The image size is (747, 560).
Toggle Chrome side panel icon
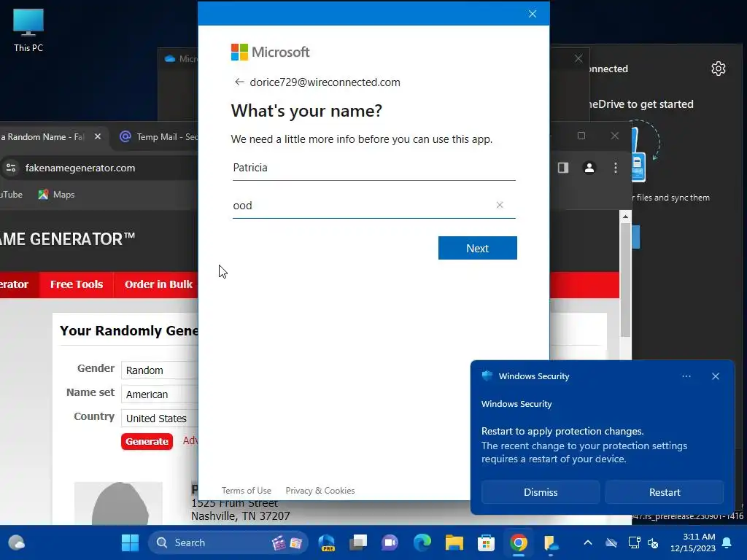563,168
